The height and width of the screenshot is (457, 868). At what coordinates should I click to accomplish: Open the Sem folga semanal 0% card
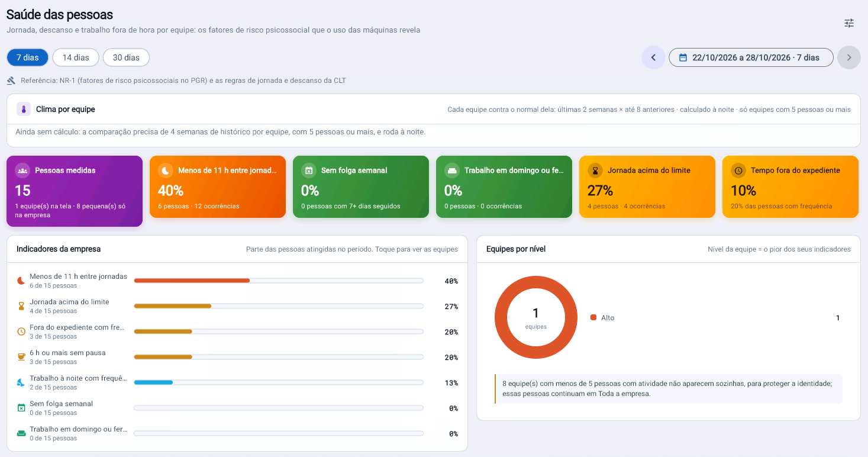pos(361,187)
